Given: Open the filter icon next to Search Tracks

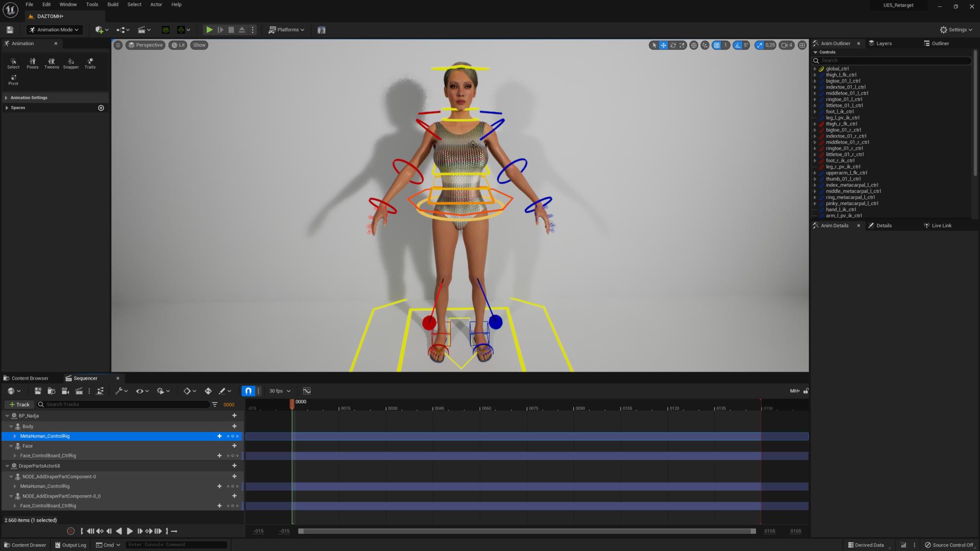Looking at the screenshot, I should (215, 405).
